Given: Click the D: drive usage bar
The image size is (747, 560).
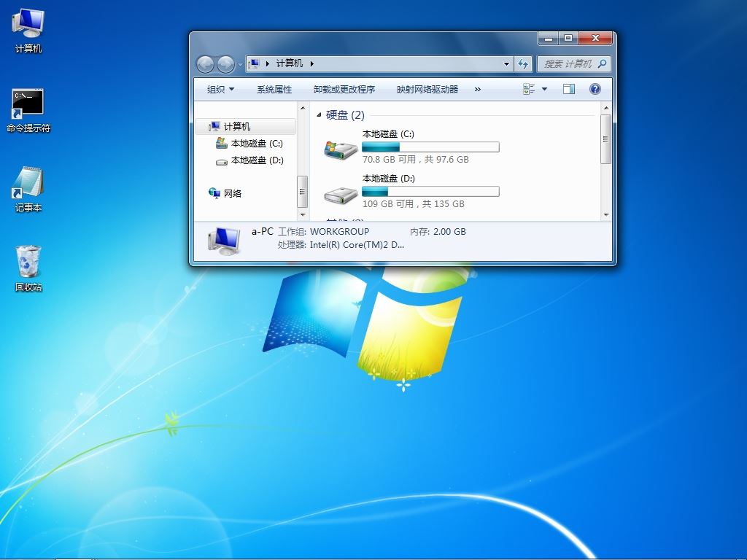Looking at the screenshot, I should [x=430, y=192].
